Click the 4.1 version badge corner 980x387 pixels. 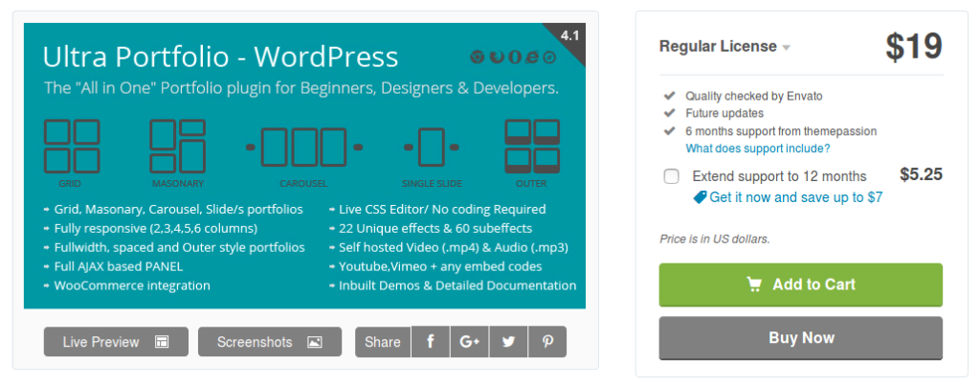click(568, 37)
